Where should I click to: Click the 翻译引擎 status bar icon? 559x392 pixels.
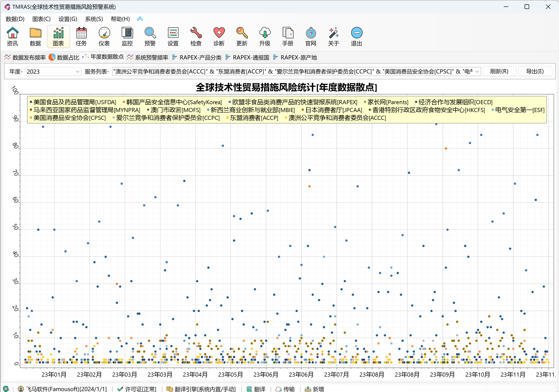click(170, 389)
